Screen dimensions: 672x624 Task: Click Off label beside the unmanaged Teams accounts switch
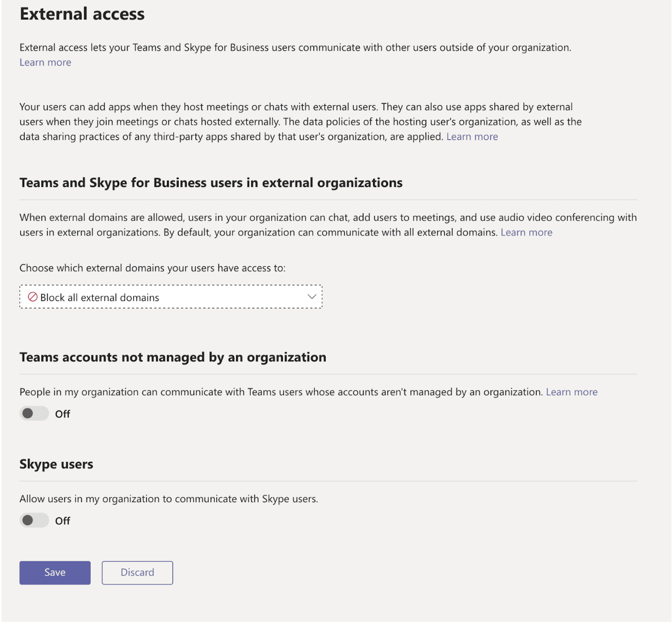click(63, 414)
